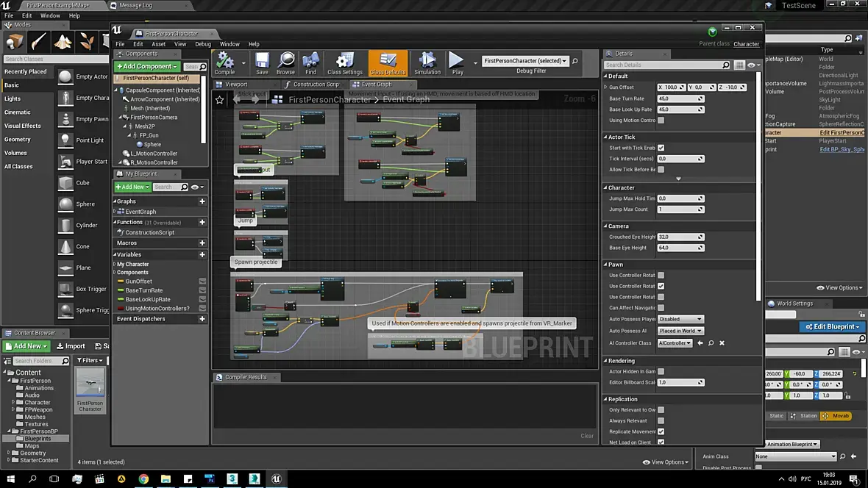Click the Save blueprint icon
The height and width of the screenshot is (488, 868).
tap(262, 61)
